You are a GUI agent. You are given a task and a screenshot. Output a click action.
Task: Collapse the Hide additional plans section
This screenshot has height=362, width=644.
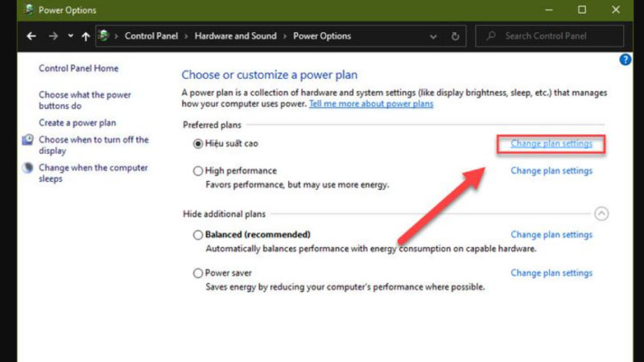601,214
